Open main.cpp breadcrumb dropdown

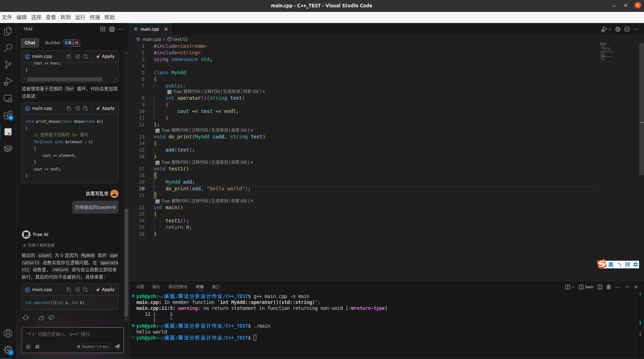pyautogui.click(x=149, y=39)
